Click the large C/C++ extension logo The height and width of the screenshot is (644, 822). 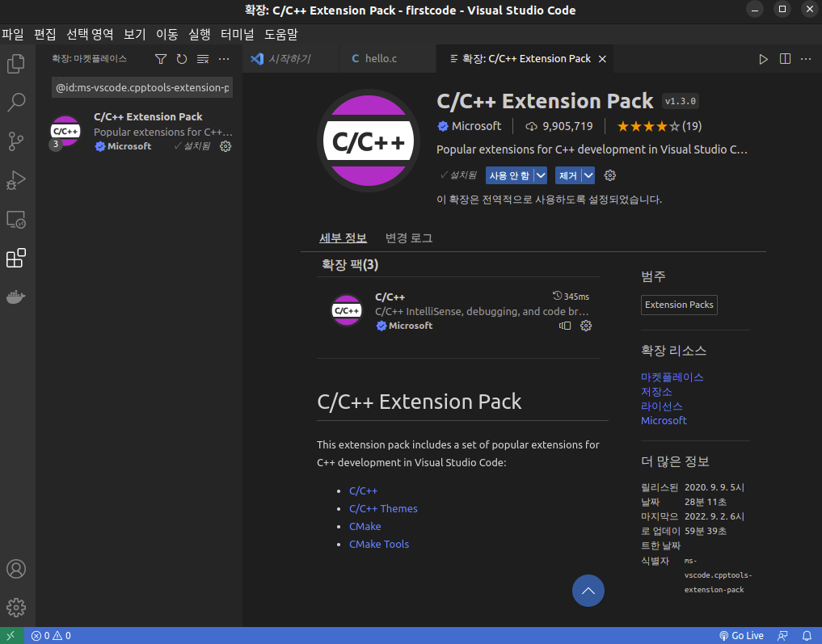point(369,141)
